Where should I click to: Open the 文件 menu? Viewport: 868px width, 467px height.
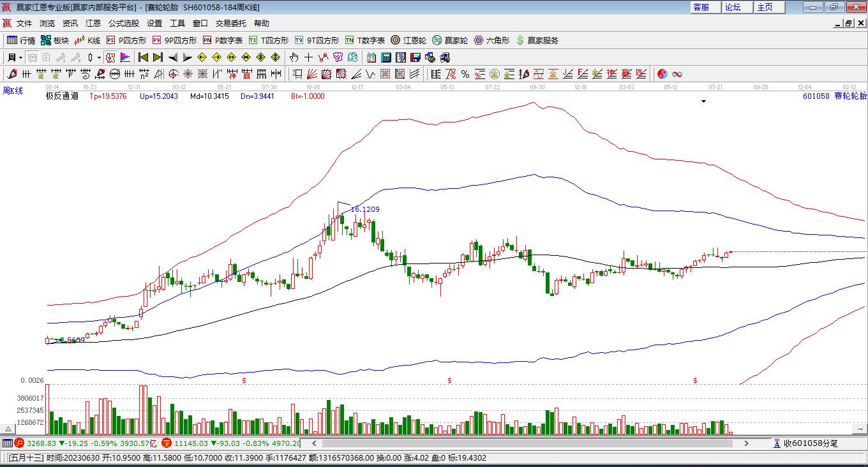pyautogui.click(x=24, y=24)
